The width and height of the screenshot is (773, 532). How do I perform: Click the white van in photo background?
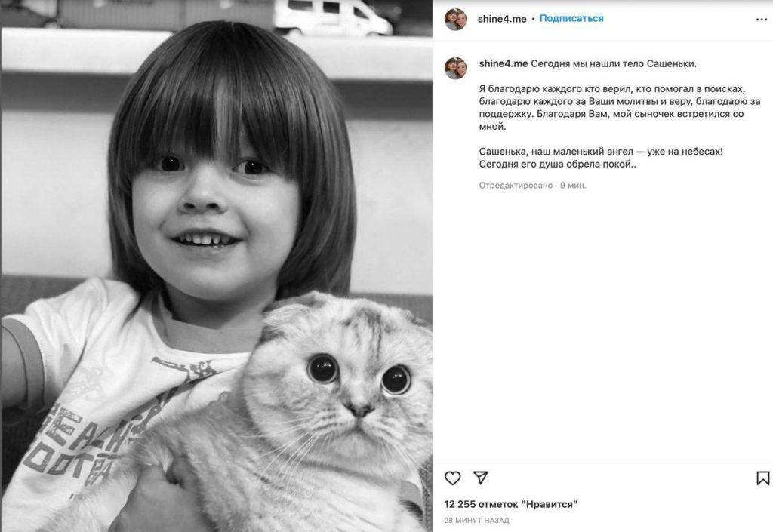pyautogui.click(x=333, y=18)
